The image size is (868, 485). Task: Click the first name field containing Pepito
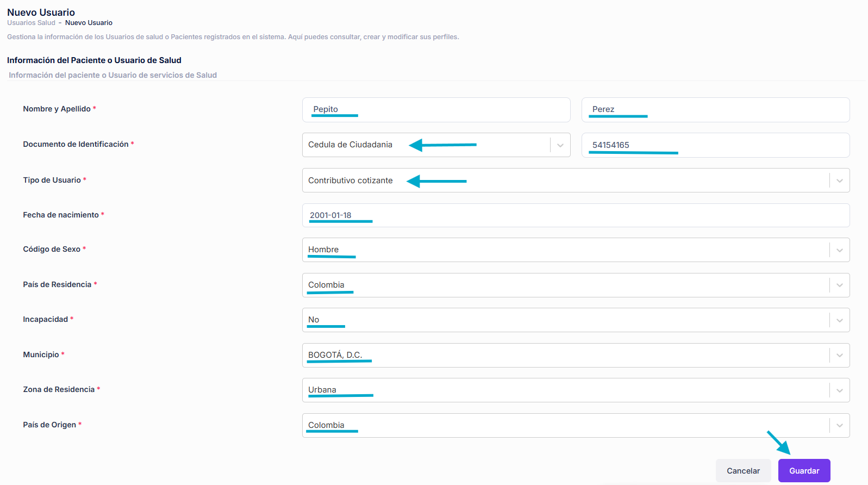click(436, 110)
